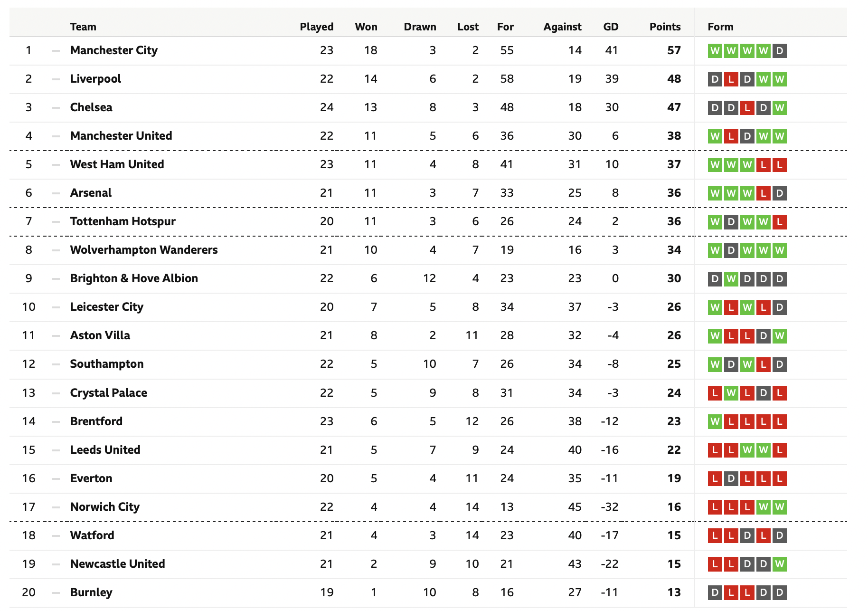Open the Manchester United team link

click(x=121, y=136)
